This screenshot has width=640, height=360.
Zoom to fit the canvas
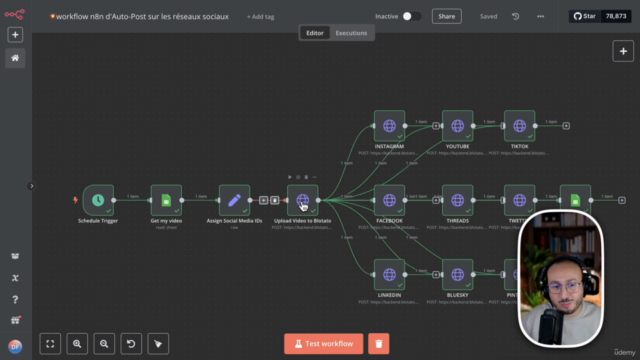tap(50, 344)
